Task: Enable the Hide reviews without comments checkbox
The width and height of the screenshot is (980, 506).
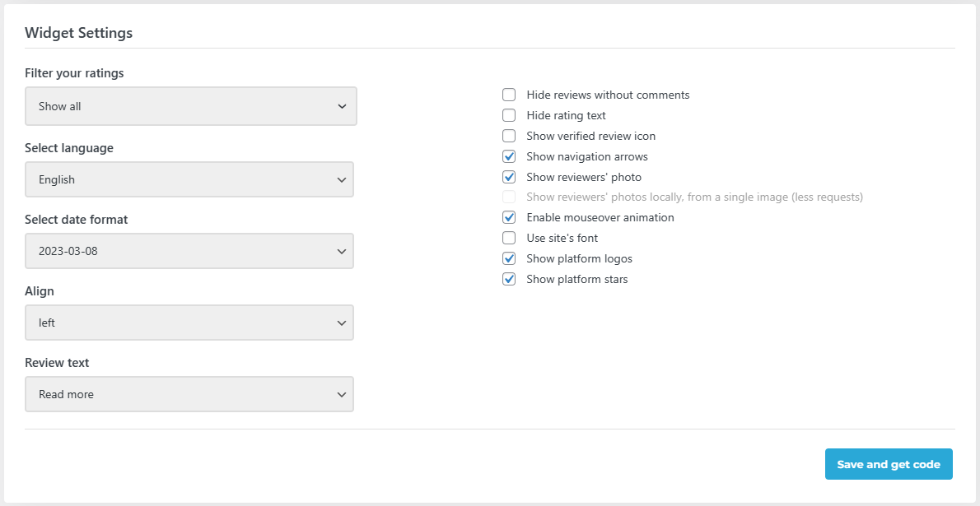Action: (508, 95)
